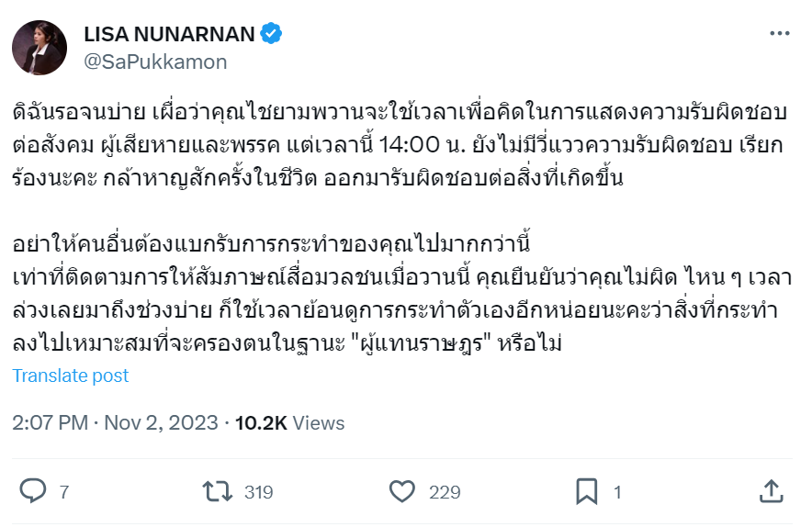Click the repost arrows icon
Image resolution: width=812 pixels, height=527 pixels.
click(x=218, y=492)
